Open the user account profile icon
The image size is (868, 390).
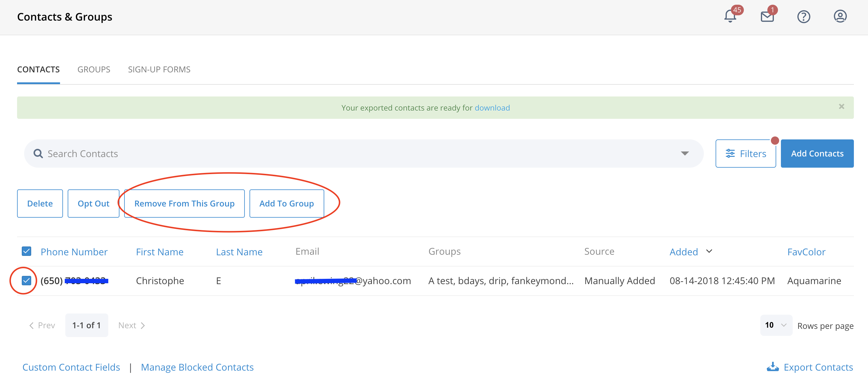click(x=840, y=16)
